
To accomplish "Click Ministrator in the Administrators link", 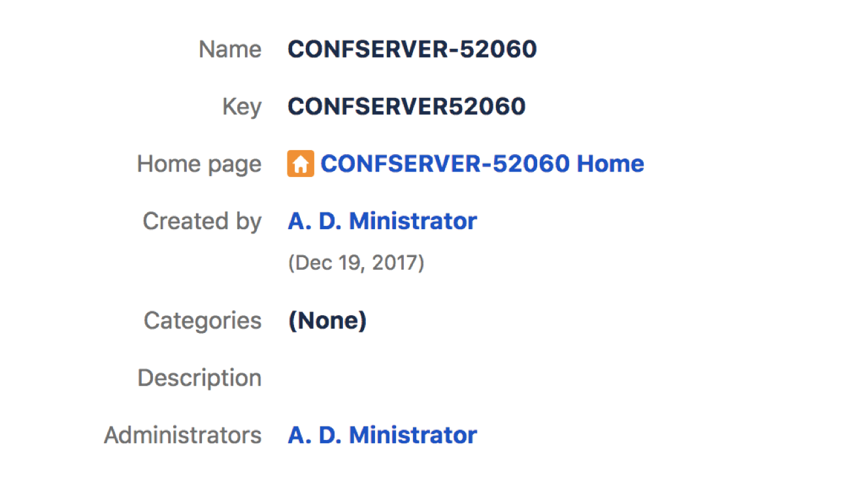I will (413, 435).
